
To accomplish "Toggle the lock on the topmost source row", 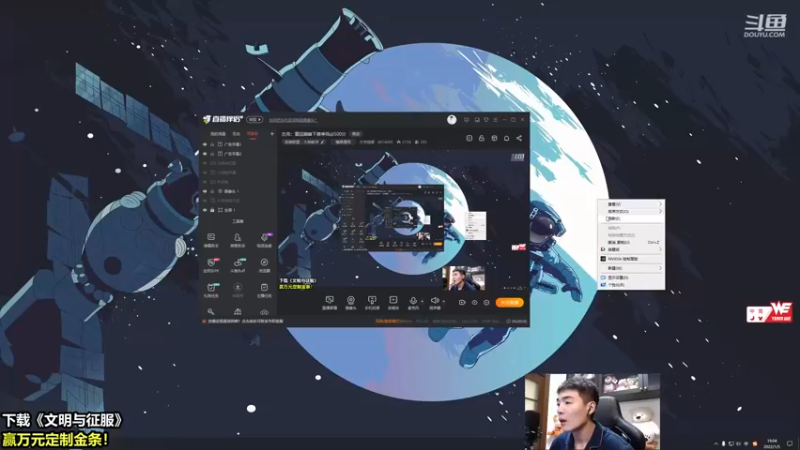I will [x=212, y=144].
